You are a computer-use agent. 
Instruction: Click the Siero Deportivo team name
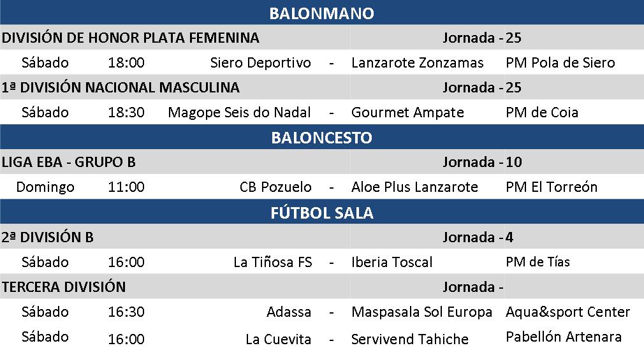click(260, 62)
